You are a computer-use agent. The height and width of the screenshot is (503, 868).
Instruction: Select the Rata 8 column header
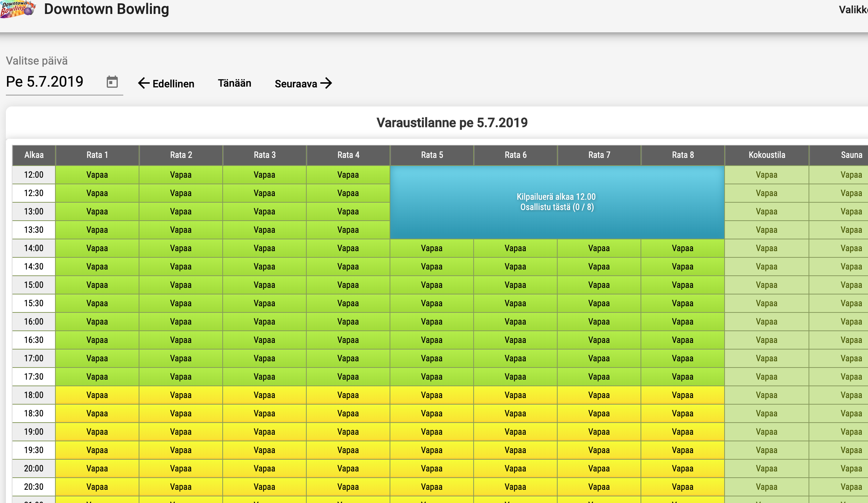(683, 155)
